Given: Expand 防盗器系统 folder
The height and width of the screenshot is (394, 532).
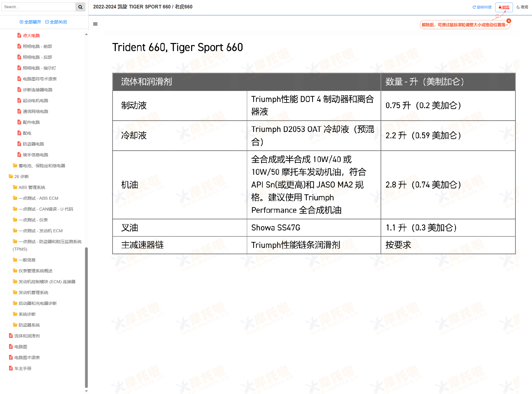Looking at the screenshot, I should (27, 325).
